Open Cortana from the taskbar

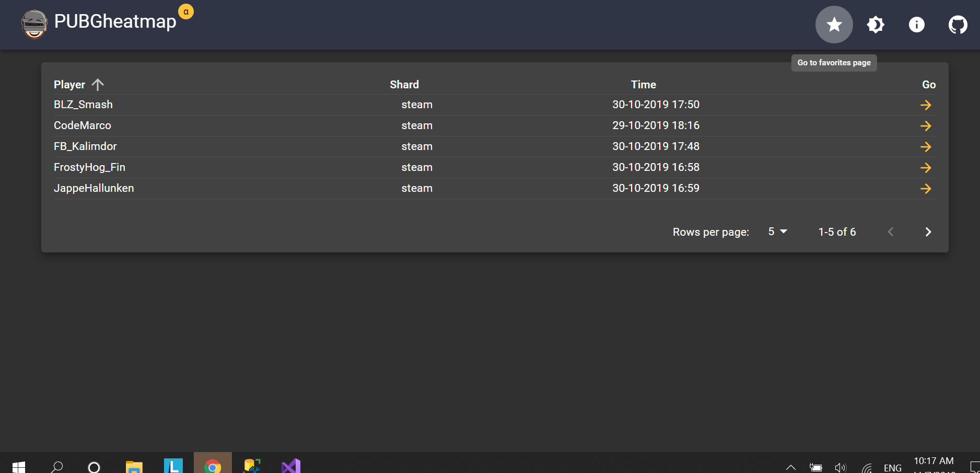coord(94,467)
